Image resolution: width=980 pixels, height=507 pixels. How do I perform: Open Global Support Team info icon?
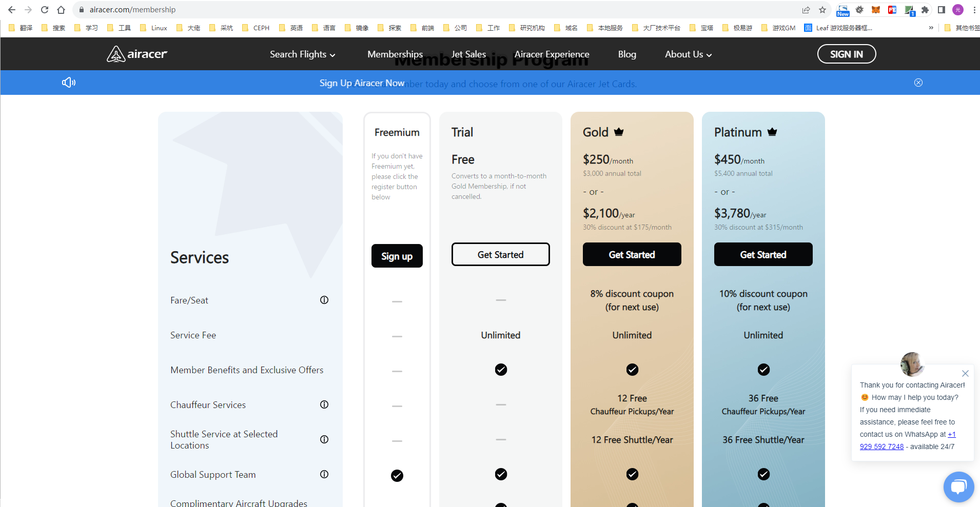pos(324,474)
